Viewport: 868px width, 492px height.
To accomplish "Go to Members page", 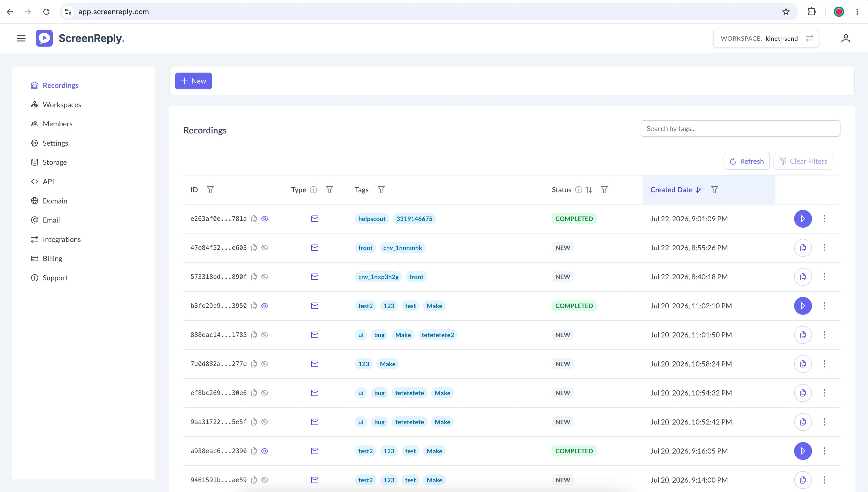I will pos(51,124).
